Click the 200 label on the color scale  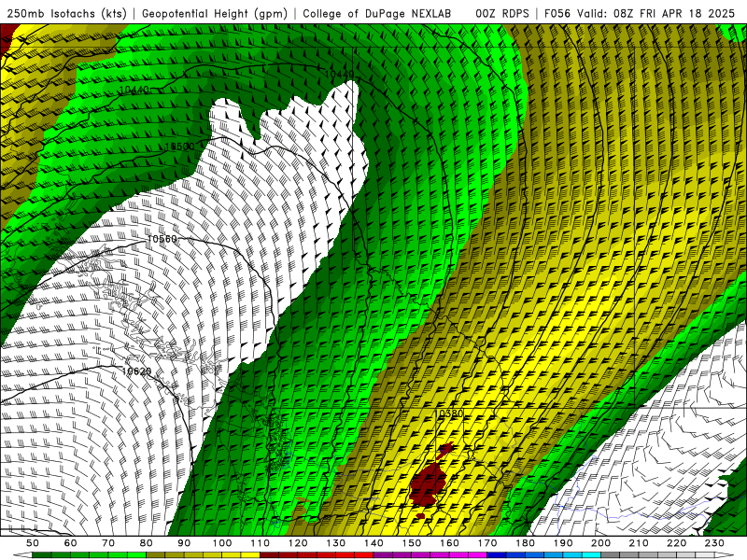pos(601,543)
